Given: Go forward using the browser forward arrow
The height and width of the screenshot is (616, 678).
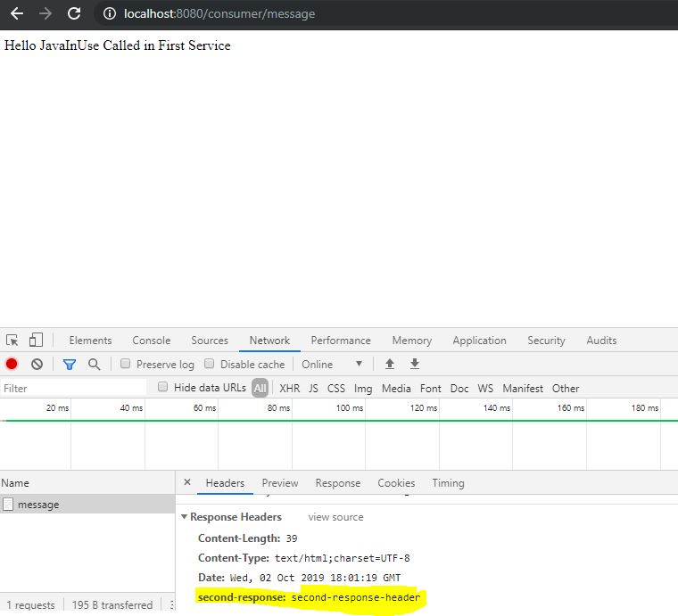Looking at the screenshot, I should [x=45, y=14].
